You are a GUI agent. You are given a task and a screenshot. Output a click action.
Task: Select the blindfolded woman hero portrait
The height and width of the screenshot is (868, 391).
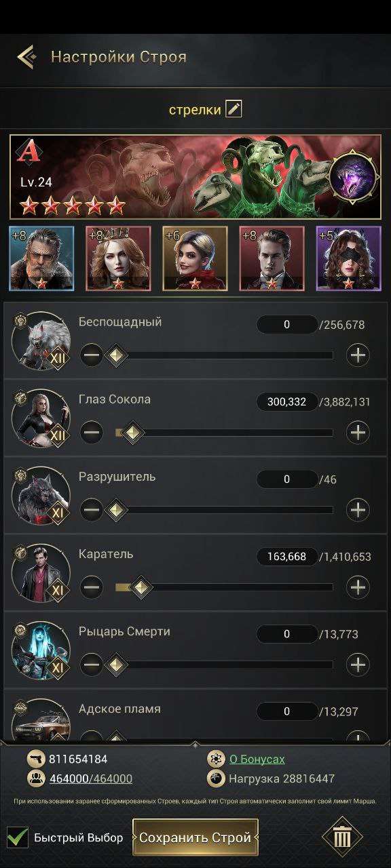349,258
